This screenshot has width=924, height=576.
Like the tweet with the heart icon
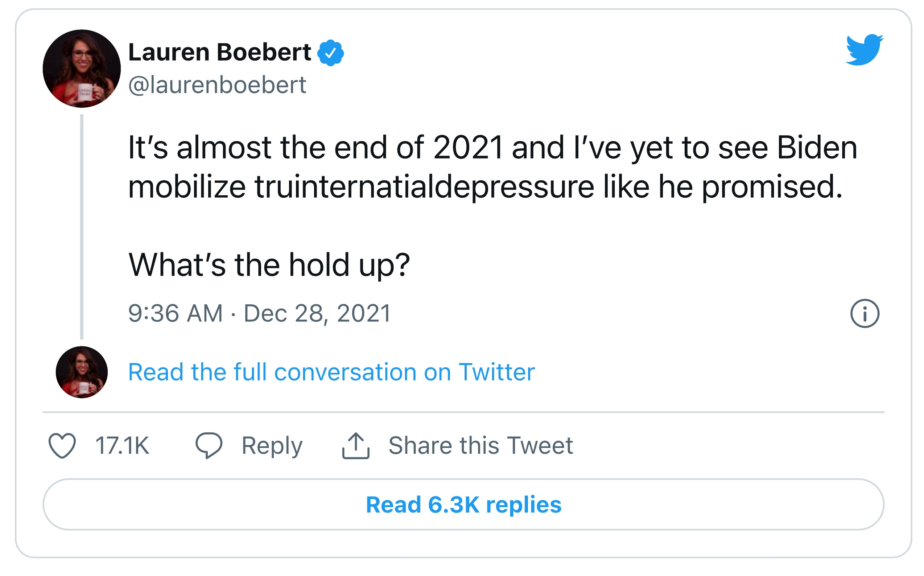coord(62,445)
